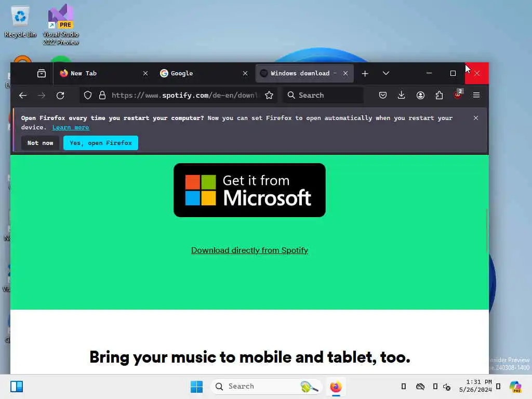Follow the Learn more link
Screen dimensions: 532x399
71,127
